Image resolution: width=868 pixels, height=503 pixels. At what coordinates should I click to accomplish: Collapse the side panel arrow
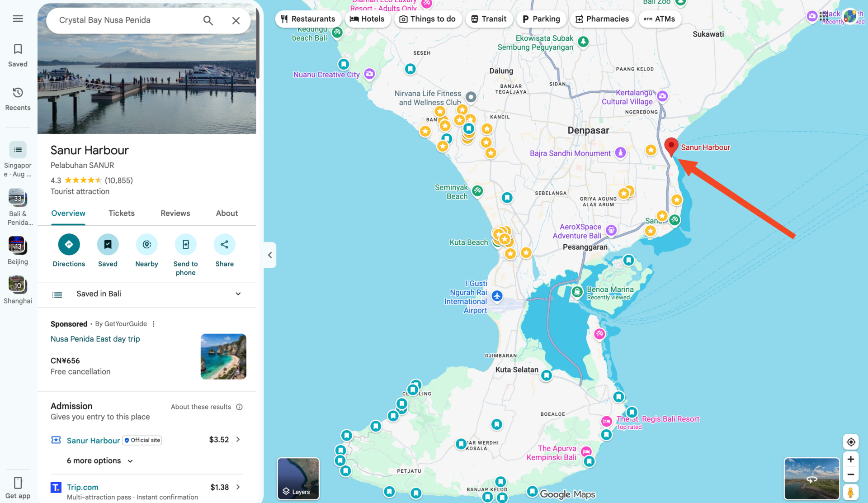[270, 255]
